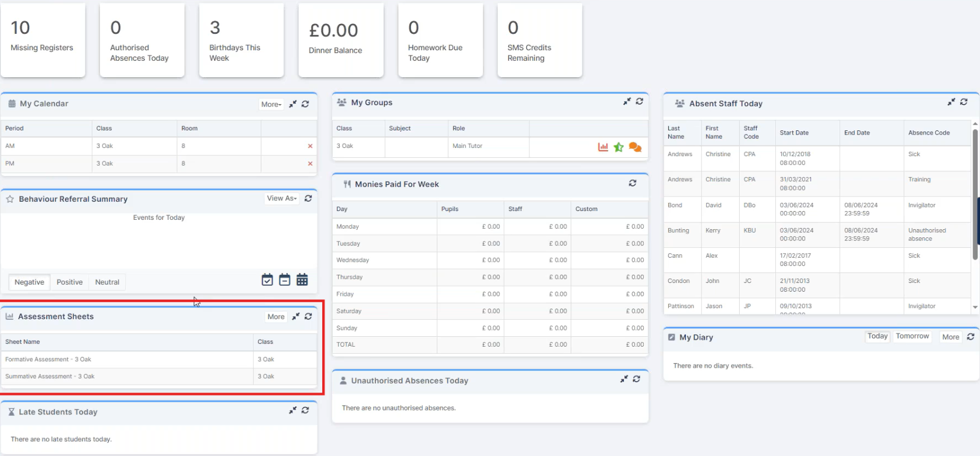Viewport: 980px width, 456px height.
Task: Open Formative Assessment - 3 Oak sheet
Action: coord(49,360)
